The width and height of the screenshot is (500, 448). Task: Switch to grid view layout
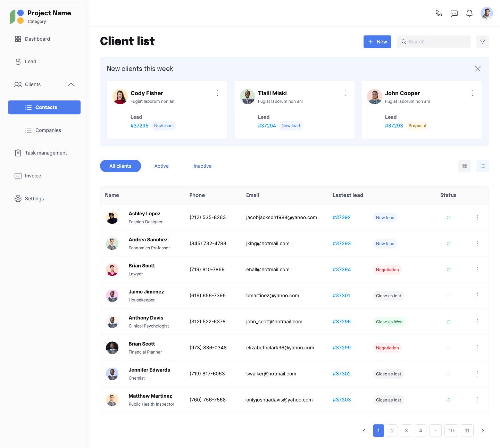point(465,166)
